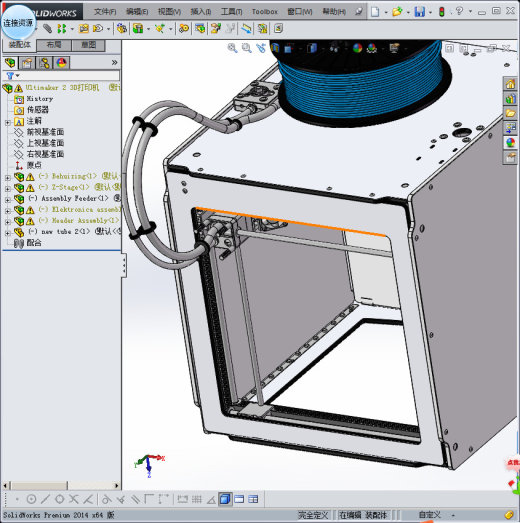Expand the manager tabs chevron
Screen dimensions: 520x523
tap(114, 62)
